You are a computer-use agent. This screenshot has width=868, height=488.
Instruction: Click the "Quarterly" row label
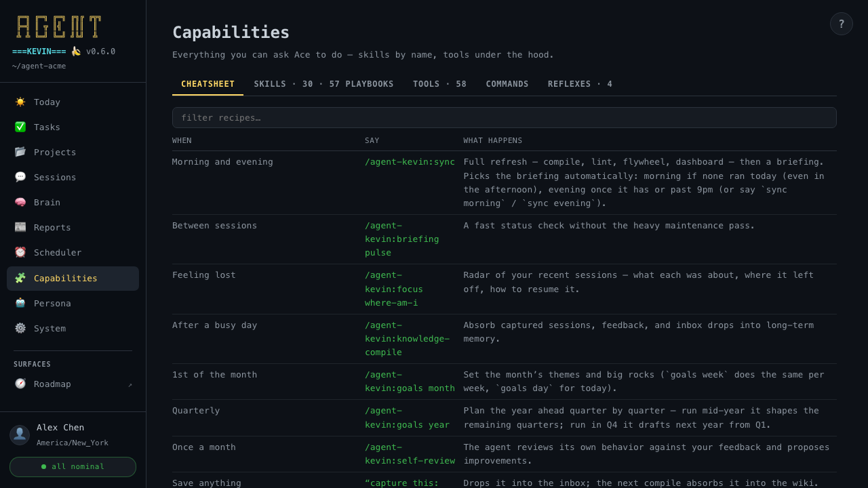(196, 411)
